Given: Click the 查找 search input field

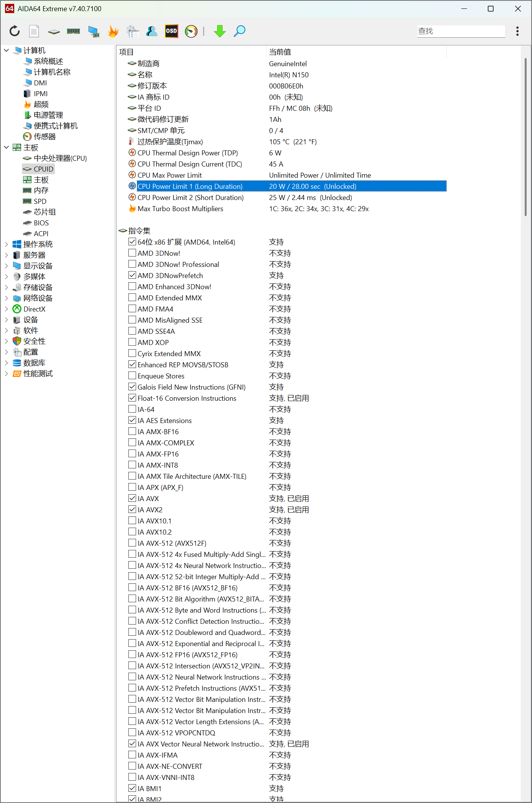Looking at the screenshot, I should pyautogui.click(x=461, y=31).
